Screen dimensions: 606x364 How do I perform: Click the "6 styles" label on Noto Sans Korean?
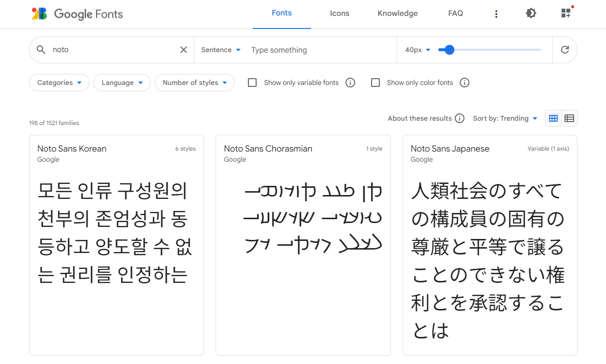click(186, 149)
